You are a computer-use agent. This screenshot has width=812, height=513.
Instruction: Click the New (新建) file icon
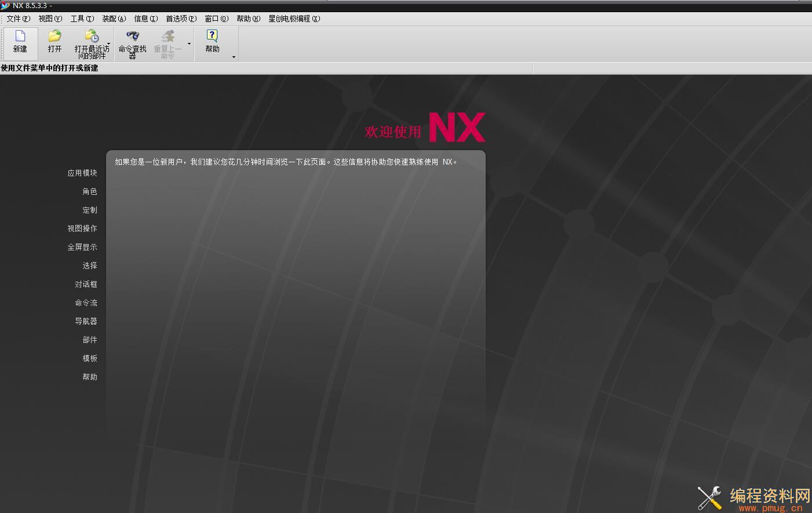pyautogui.click(x=20, y=36)
